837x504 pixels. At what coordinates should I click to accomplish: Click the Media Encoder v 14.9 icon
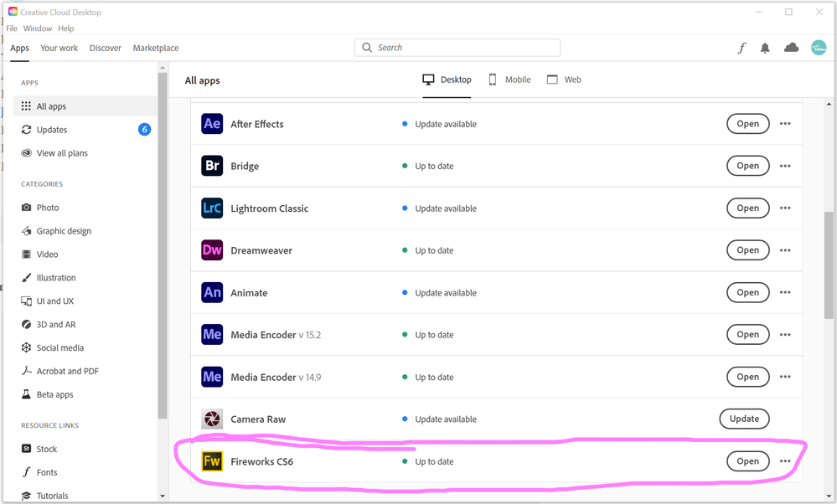tap(212, 377)
